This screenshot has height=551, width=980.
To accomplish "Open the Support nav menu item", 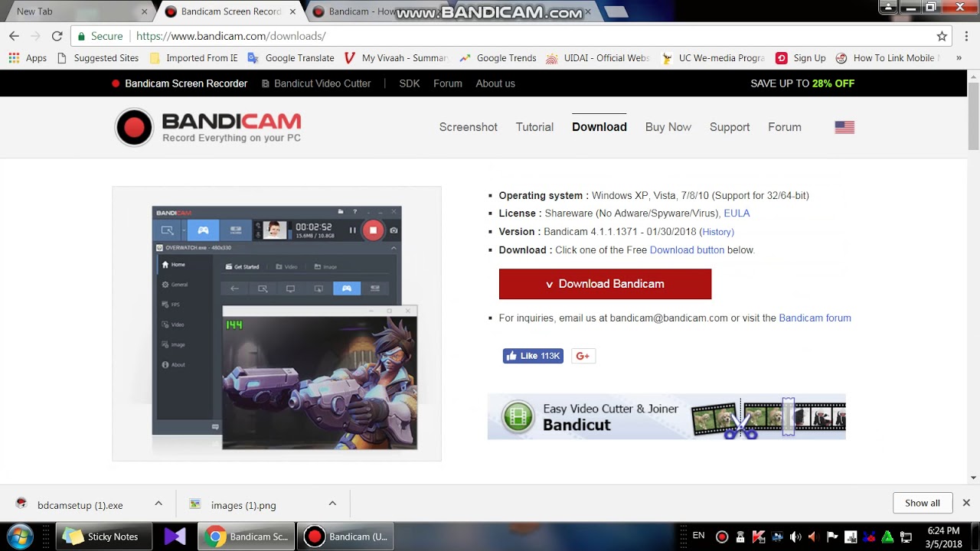I will pyautogui.click(x=730, y=127).
